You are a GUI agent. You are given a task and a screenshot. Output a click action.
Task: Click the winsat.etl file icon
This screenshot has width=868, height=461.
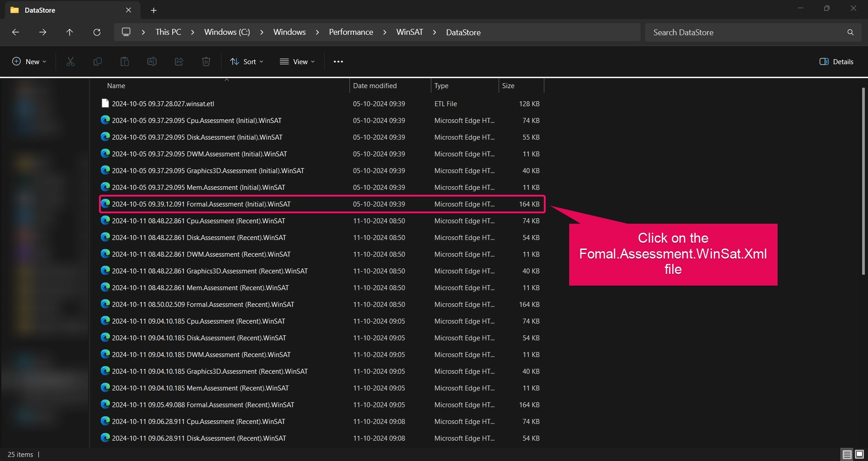(x=105, y=103)
